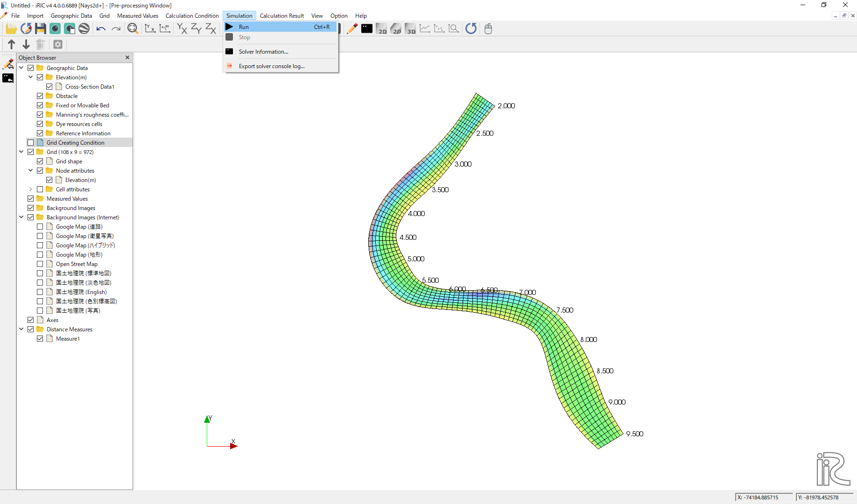The width and height of the screenshot is (857, 504).
Task: Check the Open Street Map checkbox
Action: pos(40,264)
